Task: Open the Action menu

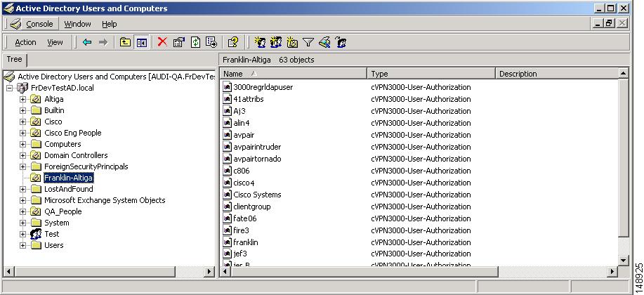Action: [x=25, y=42]
